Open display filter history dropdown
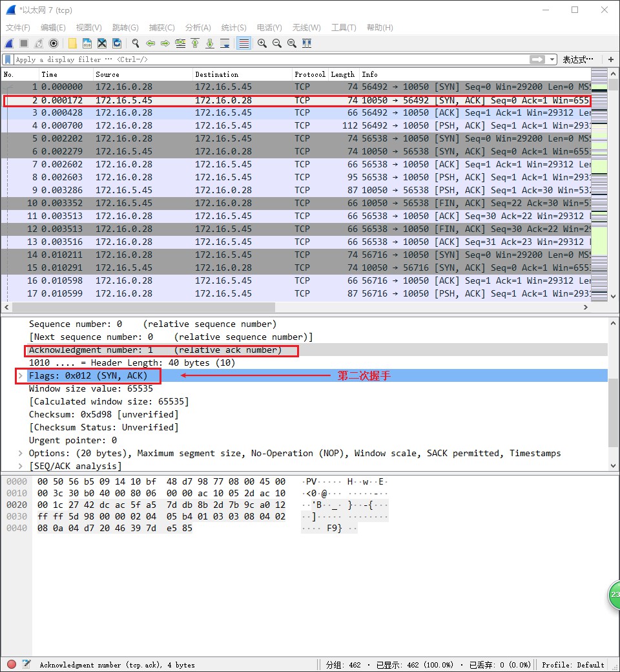This screenshot has width=620, height=672. 552,59
